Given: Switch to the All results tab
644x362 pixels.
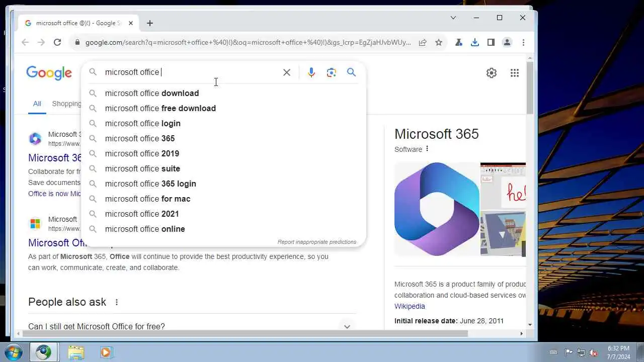Looking at the screenshot, I should (37, 104).
